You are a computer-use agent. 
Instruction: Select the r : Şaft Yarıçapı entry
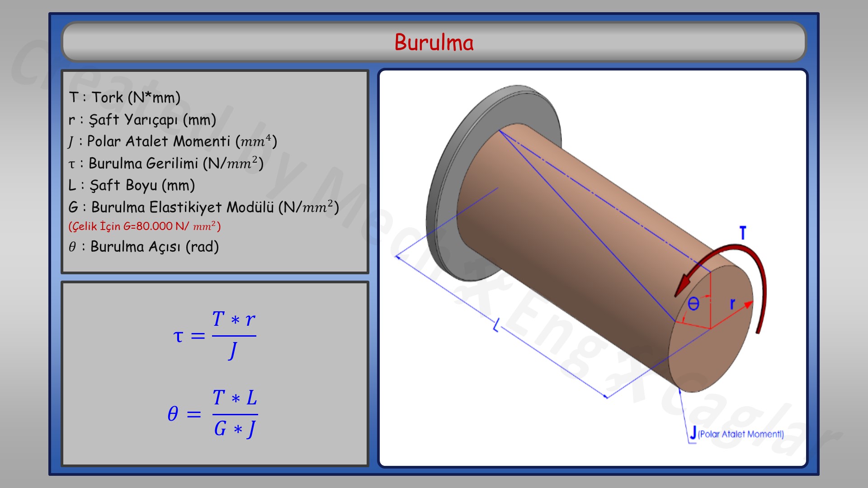point(141,119)
